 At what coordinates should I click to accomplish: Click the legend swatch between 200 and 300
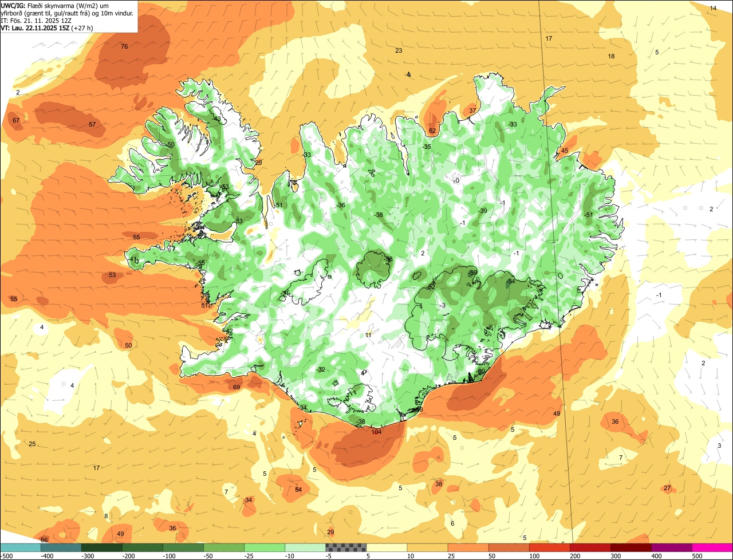tap(590, 547)
